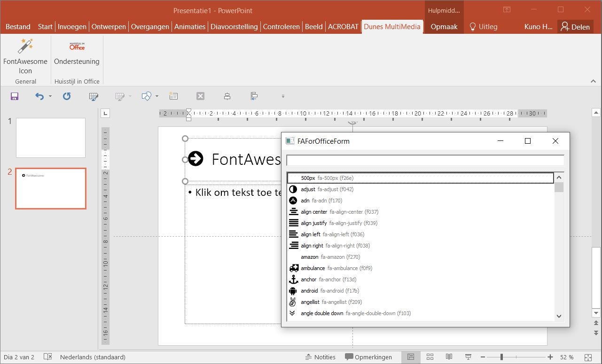Viewport: 602px width, 364px height.
Task: Open the shapes gallery icon in quick access
Action: pyautogui.click(x=146, y=96)
